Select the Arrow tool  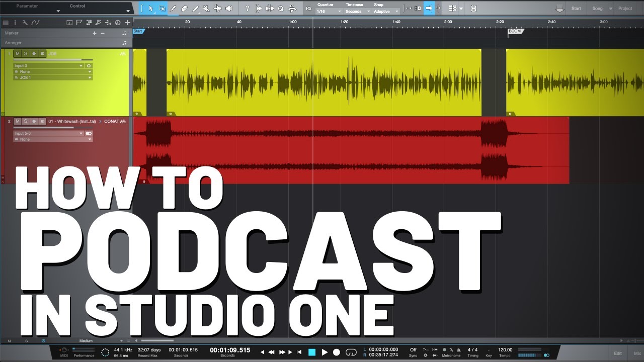click(150, 9)
